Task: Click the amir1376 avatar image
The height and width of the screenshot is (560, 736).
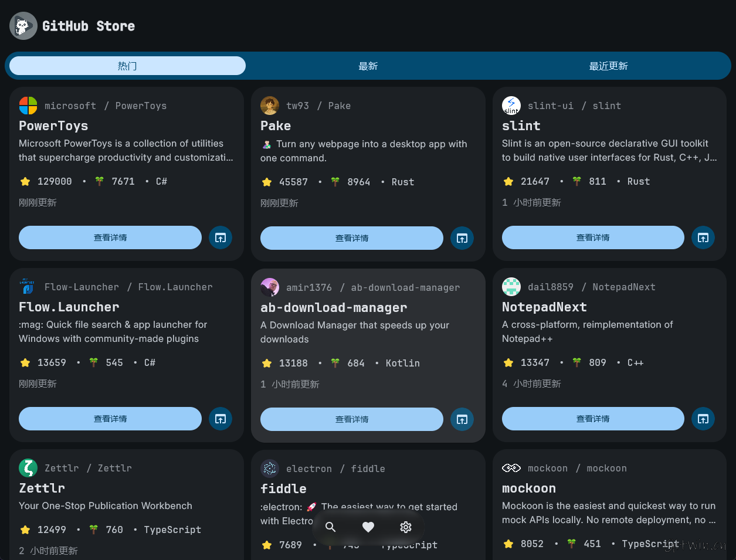Action: (x=270, y=287)
